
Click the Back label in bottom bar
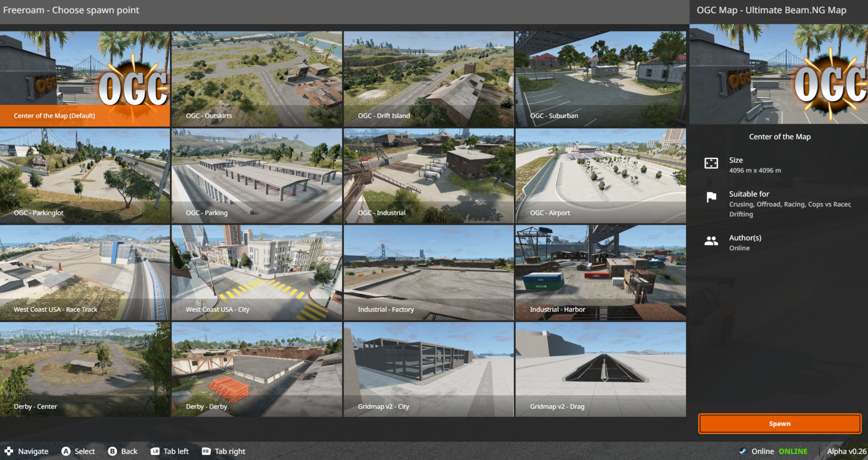129,451
